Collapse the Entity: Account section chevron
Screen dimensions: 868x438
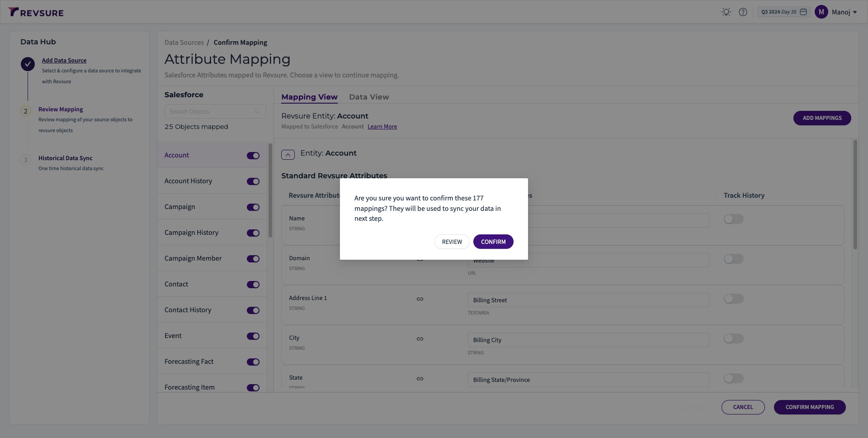(288, 155)
